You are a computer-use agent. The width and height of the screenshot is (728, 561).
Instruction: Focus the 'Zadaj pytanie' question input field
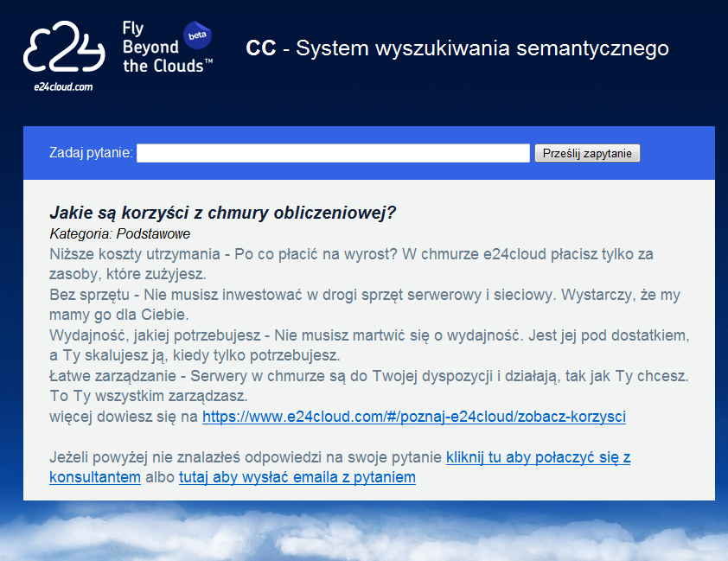pos(333,153)
